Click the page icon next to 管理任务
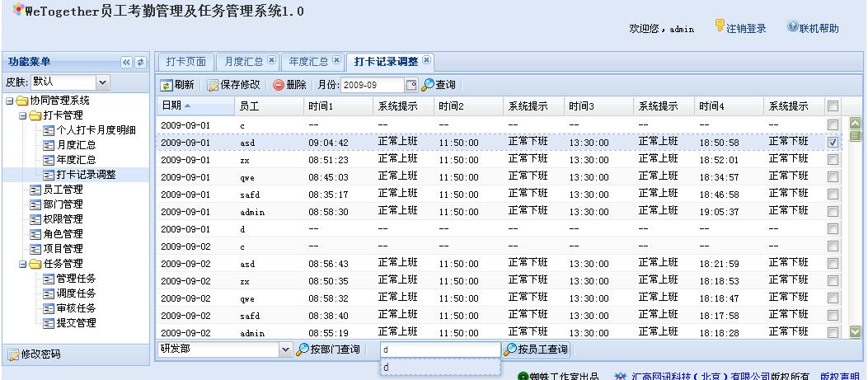The image size is (868, 380). (49, 279)
